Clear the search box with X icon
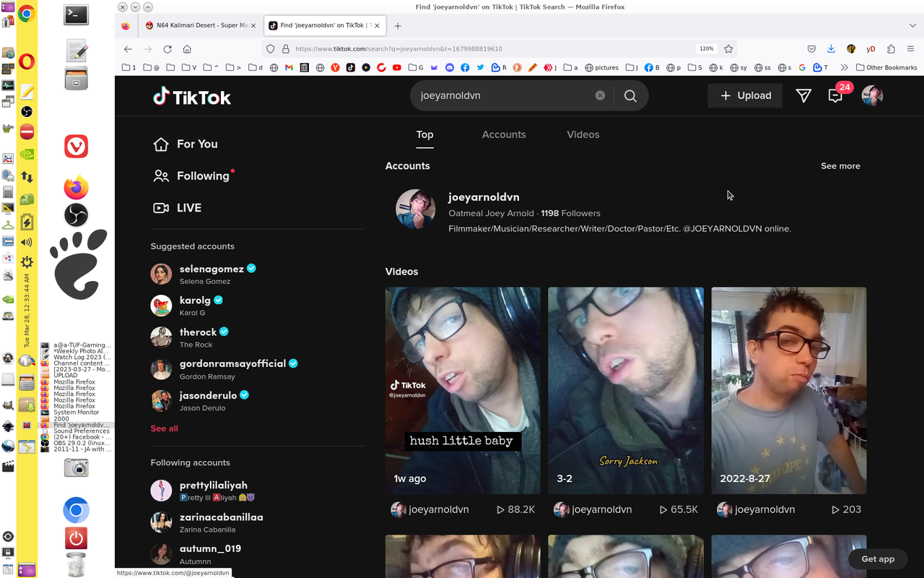924x578 pixels. [600, 95]
